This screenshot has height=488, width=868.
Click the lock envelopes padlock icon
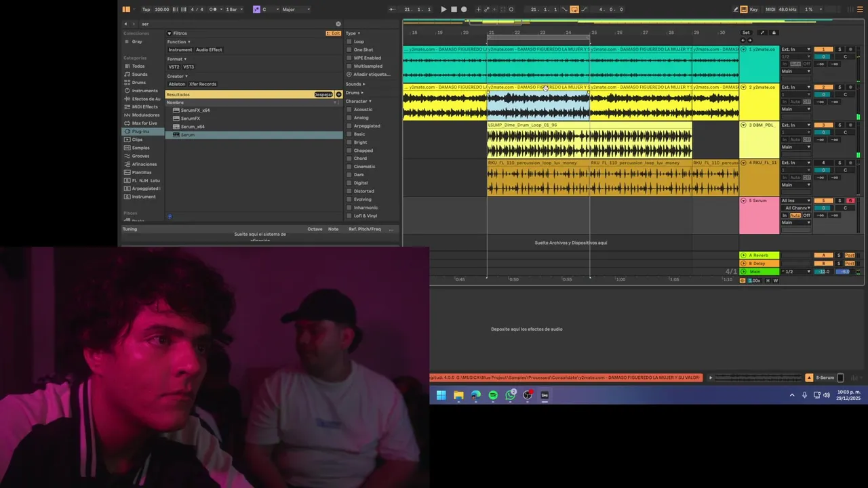[774, 33]
